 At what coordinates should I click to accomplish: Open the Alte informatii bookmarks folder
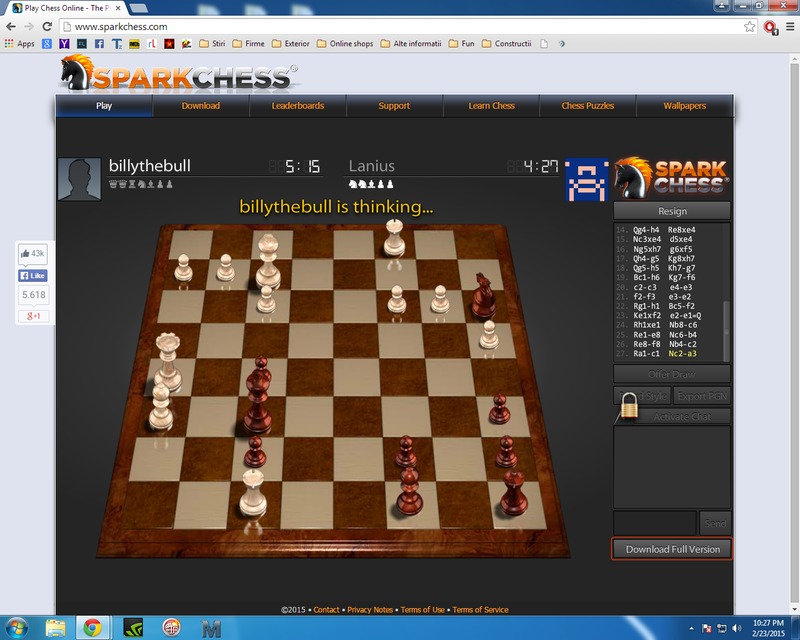pyautogui.click(x=411, y=44)
